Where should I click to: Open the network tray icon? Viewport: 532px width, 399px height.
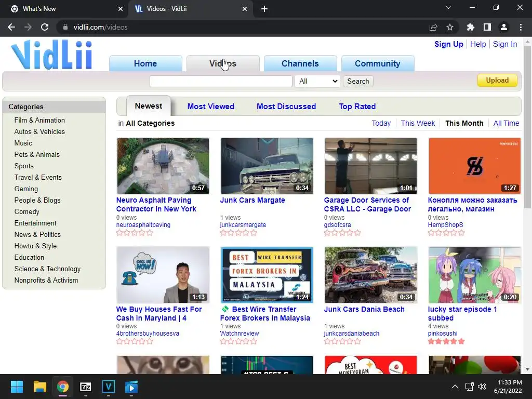[469, 387]
